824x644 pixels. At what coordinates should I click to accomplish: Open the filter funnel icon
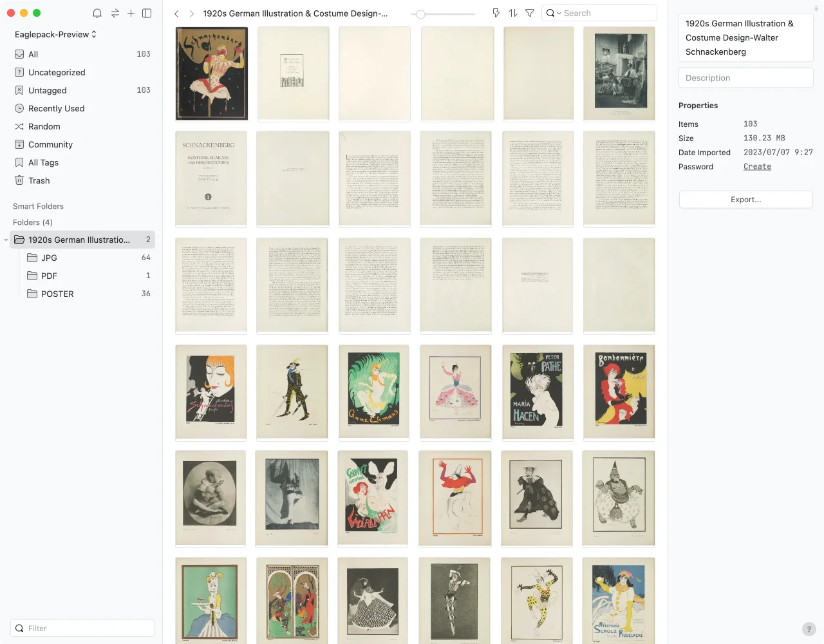pyautogui.click(x=530, y=13)
